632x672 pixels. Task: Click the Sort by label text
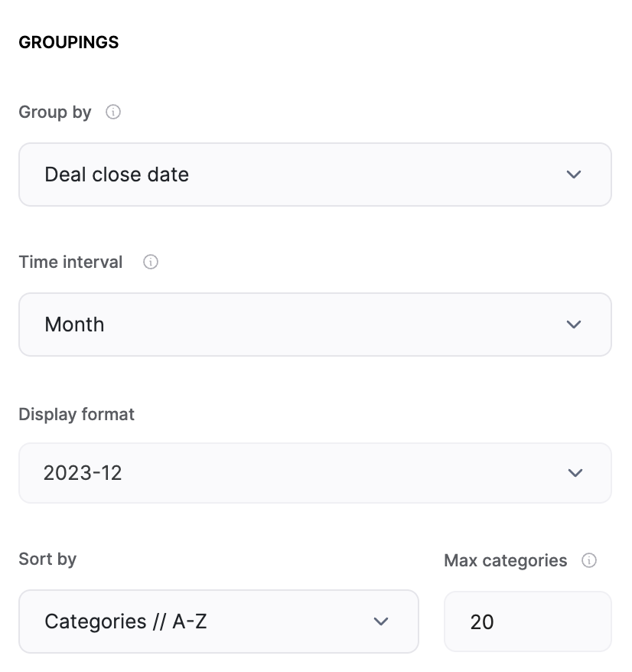47,559
